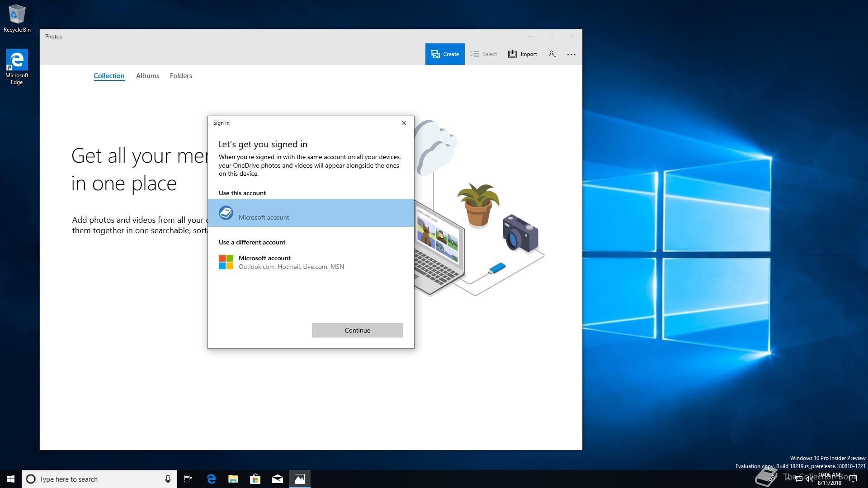Launch Microsoft Edge from the taskbar
The height and width of the screenshot is (488, 868).
pyautogui.click(x=211, y=479)
